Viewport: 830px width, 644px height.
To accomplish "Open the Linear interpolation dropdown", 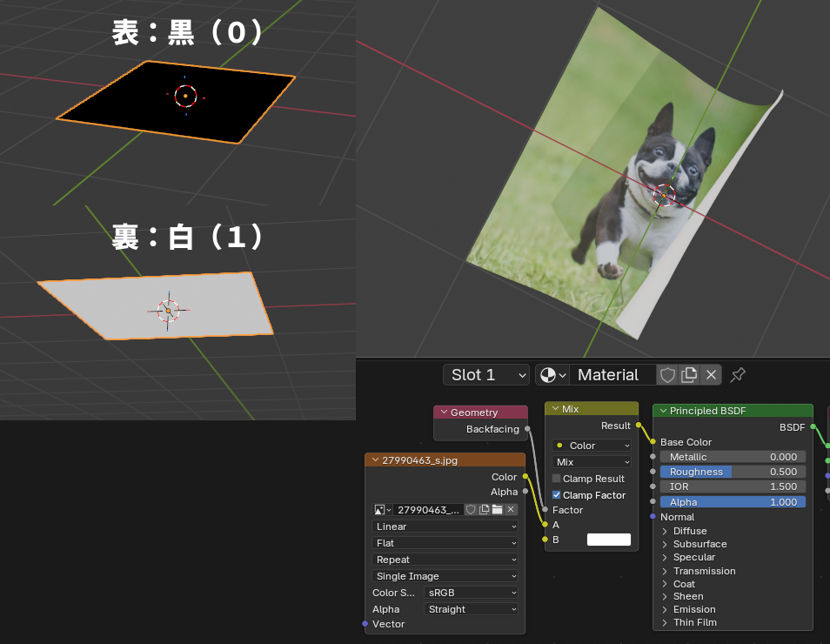I will point(445,527).
